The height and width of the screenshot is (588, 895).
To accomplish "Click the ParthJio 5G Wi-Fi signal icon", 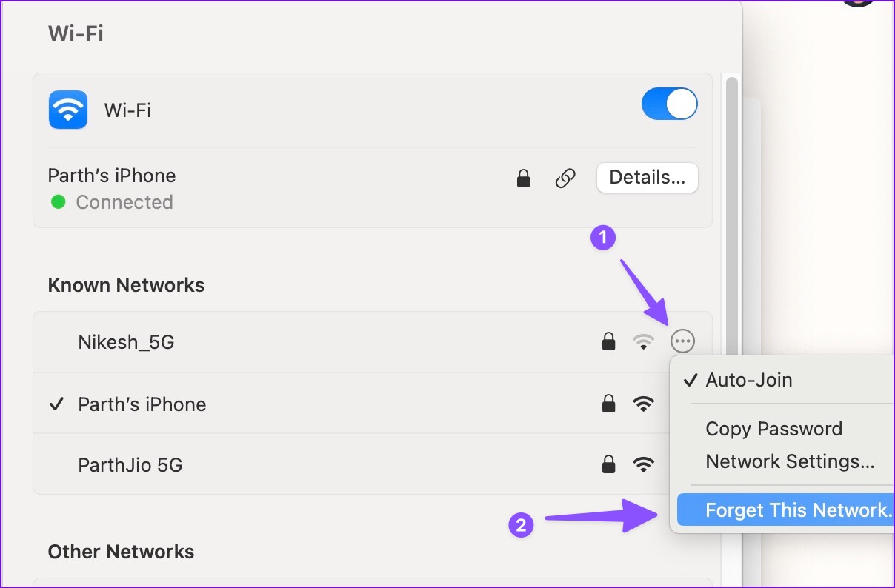I will (643, 465).
